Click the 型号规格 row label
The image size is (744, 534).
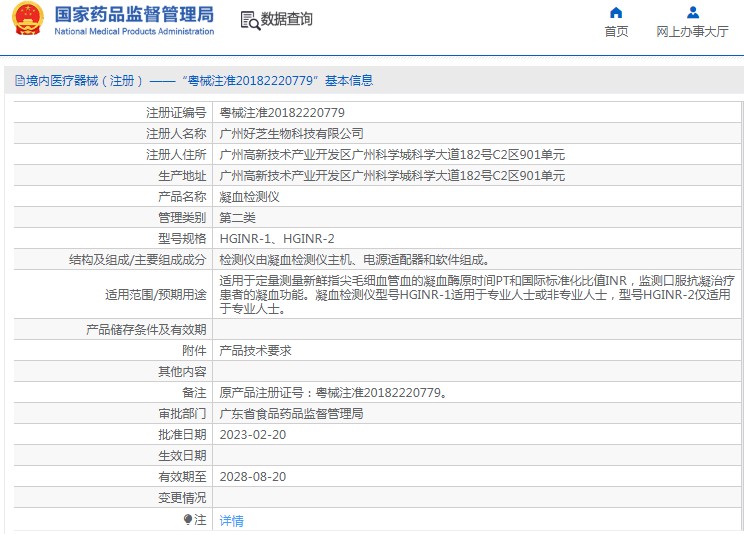click(x=182, y=238)
